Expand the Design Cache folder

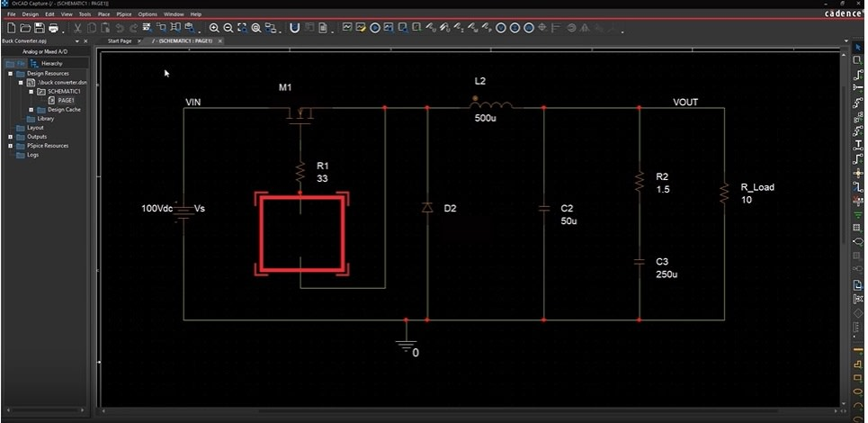click(x=31, y=110)
